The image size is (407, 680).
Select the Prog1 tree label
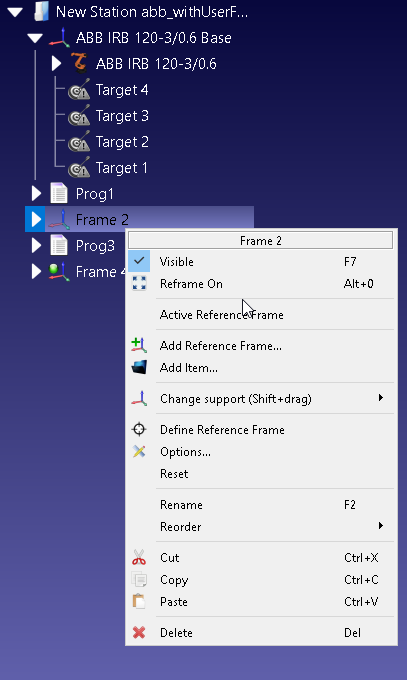(x=95, y=194)
